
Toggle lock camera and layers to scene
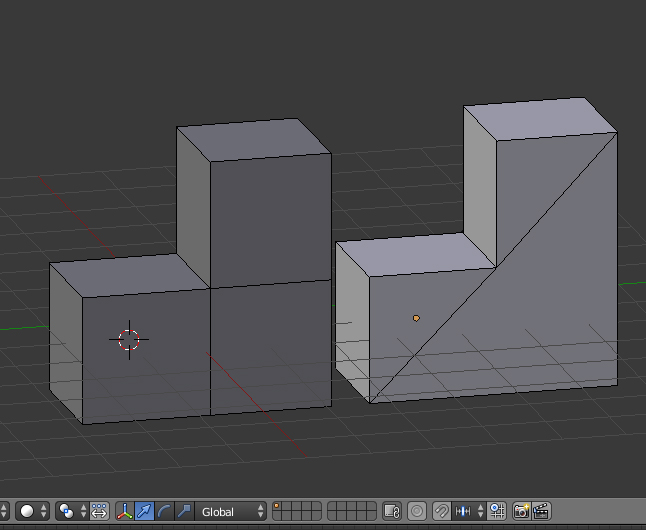click(392, 511)
